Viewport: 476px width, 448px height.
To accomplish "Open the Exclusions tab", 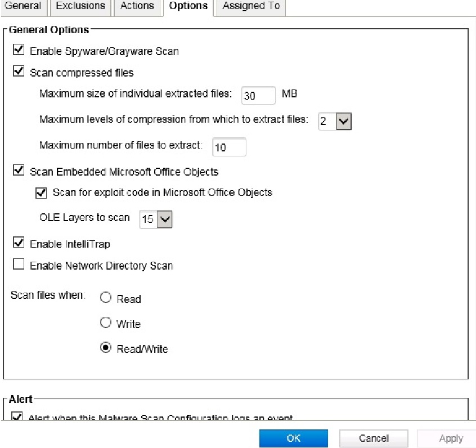I will pos(81,6).
